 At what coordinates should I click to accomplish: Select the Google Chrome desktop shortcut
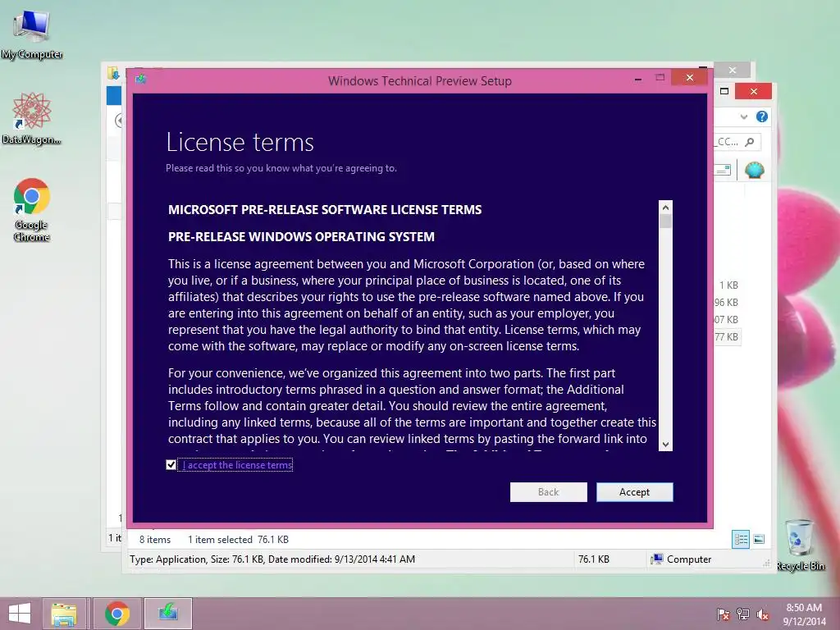tap(31, 210)
